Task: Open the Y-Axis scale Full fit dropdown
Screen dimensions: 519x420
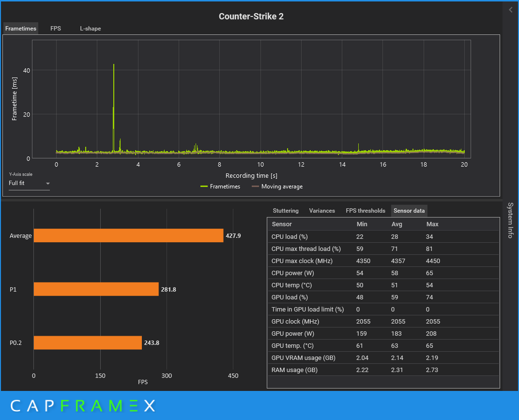Action: pos(29,183)
